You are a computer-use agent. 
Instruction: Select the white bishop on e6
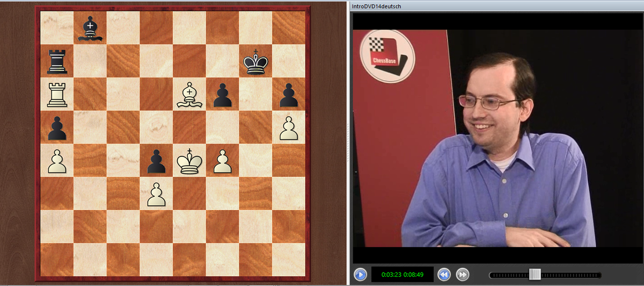coord(189,95)
